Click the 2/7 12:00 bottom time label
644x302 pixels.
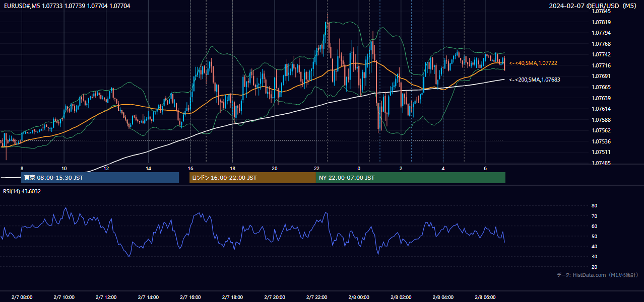pos(106,297)
